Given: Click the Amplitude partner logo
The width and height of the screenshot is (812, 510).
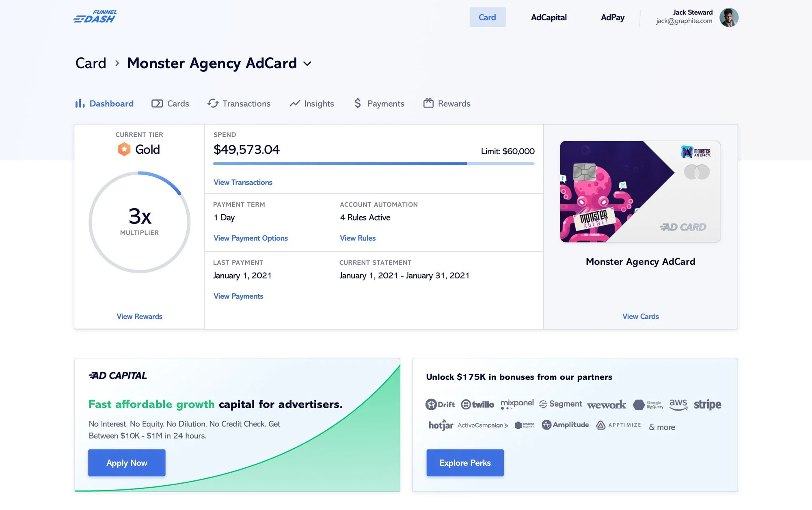Looking at the screenshot, I should point(565,425).
